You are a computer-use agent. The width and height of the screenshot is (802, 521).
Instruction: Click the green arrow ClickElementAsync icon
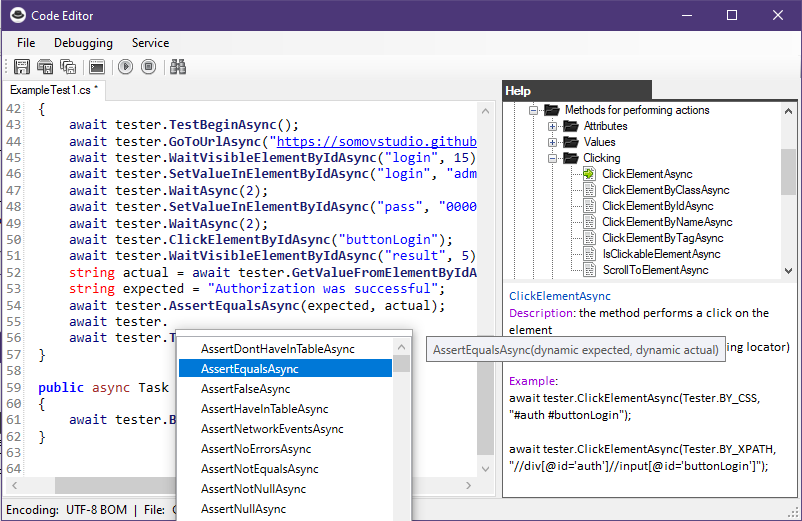coord(589,174)
